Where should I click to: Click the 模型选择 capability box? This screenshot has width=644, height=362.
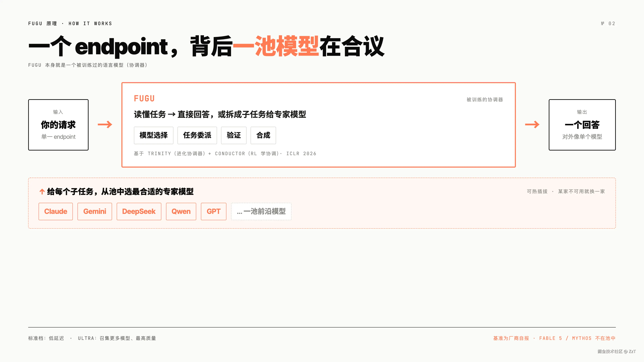click(x=153, y=135)
